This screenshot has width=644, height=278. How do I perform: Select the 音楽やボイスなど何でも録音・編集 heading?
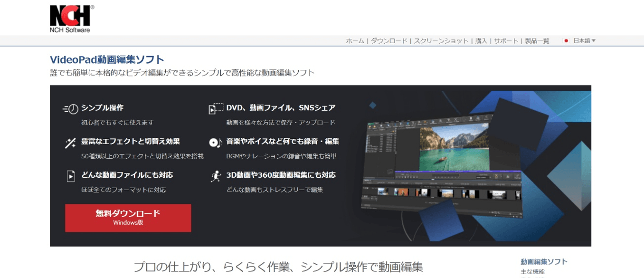point(283,142)
